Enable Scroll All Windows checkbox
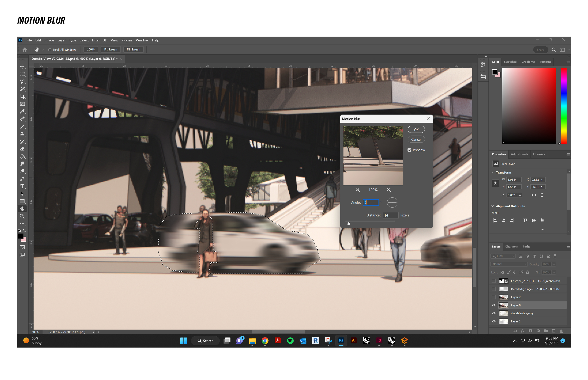Image resolution: width=588 pixels, height=380 pixels. coord(50,50)
